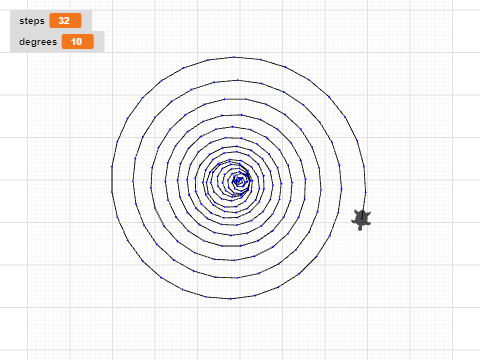Screen dimensions: 480x360
Task: Click the top vertex of the second spiral ring
Action: (x=237, y=80)
